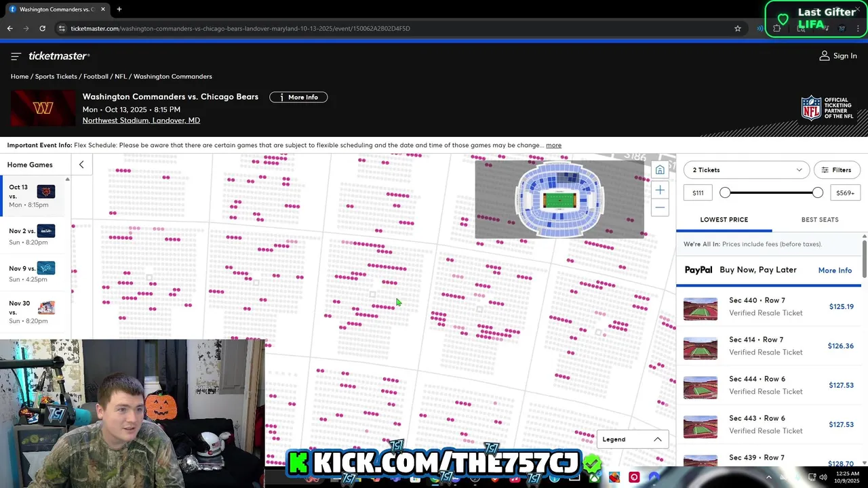This screenshot has width=868, height=488.
Task: Reload the browser page
Action: pyautogui.click(x=42, y=28)
